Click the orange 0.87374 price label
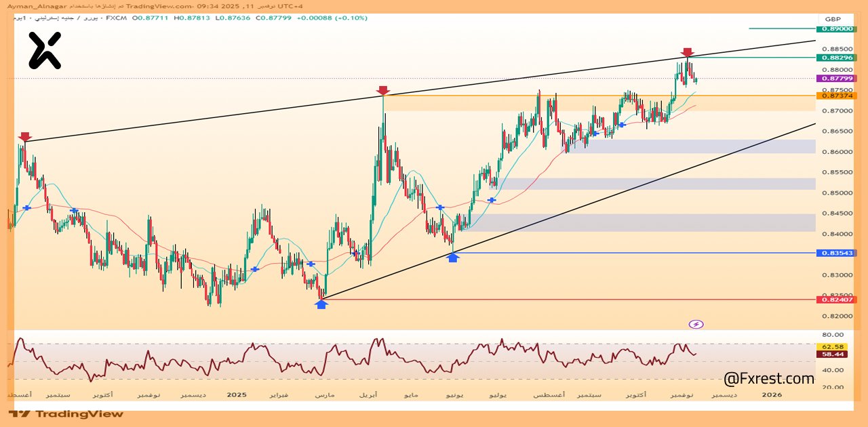Screen dimensions: 868x427 point(837,96)
